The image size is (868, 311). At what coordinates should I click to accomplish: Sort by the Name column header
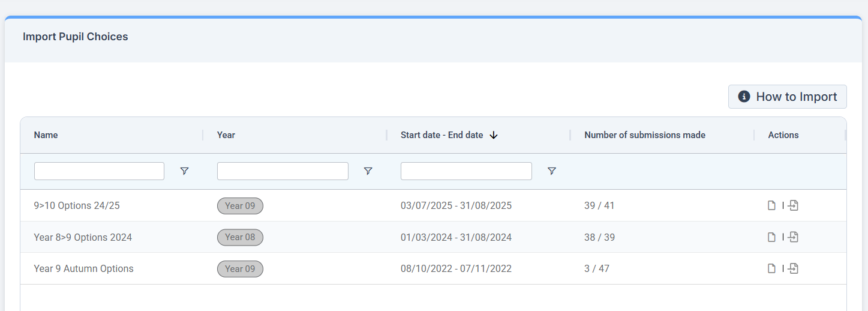tap(46, 135)
